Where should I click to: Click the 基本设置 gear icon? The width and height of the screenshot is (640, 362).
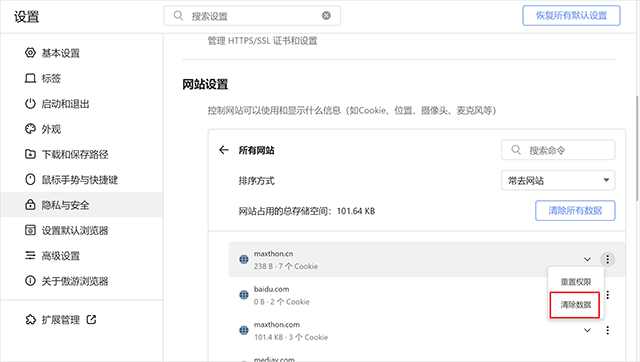pyautogui.click(x=30, y=53)
